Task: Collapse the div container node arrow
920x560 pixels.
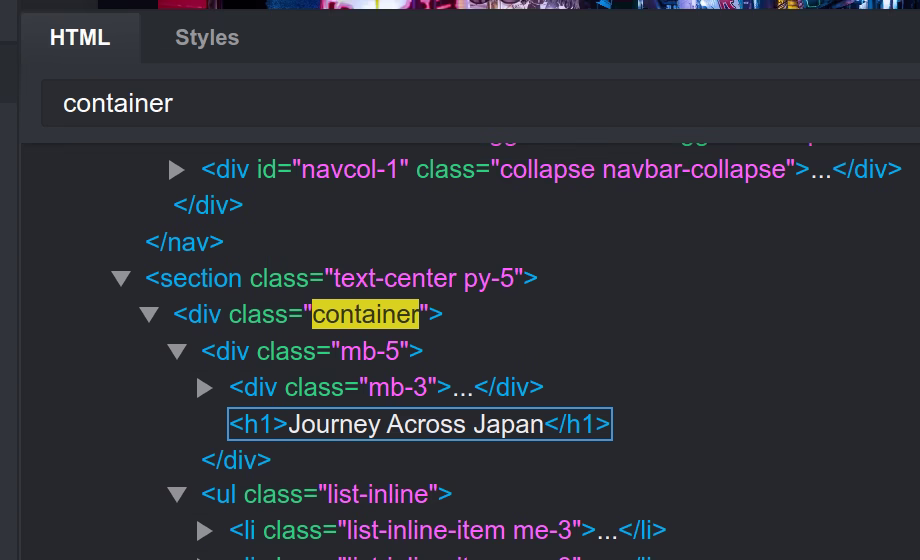Action: click(x=150, y=315)
